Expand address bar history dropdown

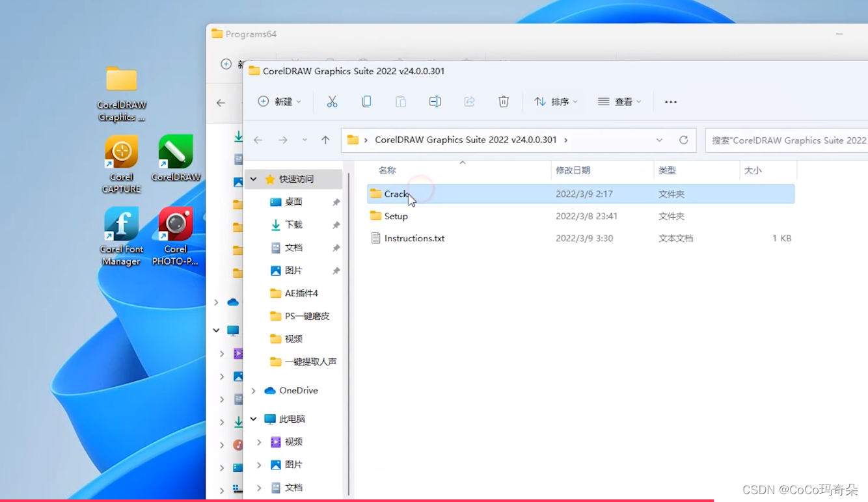(659, 140)
